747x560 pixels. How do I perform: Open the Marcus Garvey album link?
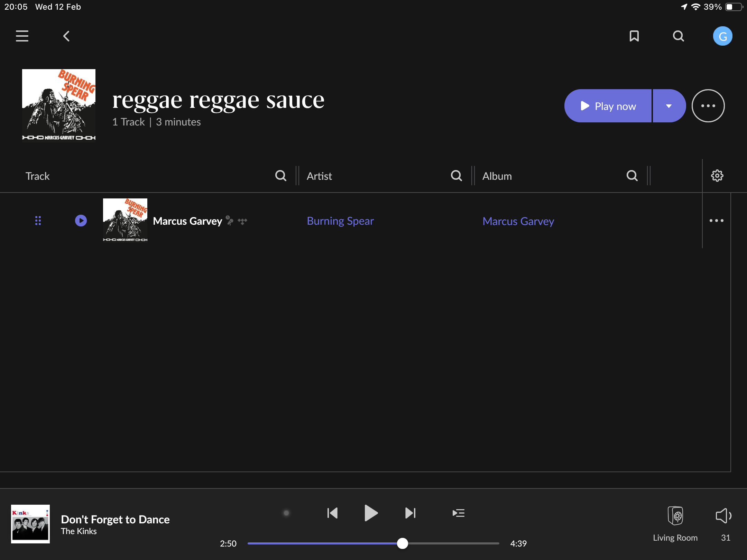(518, 221)
